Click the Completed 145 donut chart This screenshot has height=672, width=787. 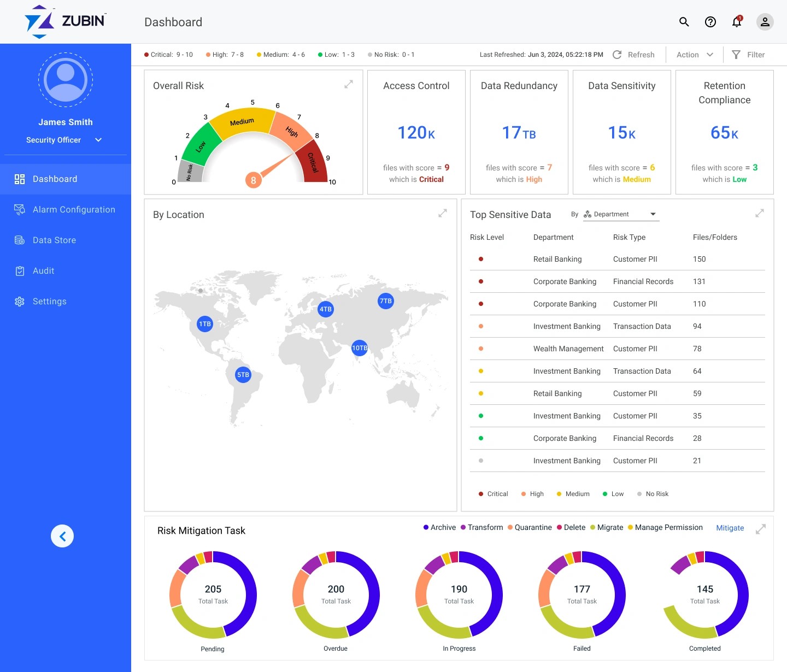pos(705,595)
